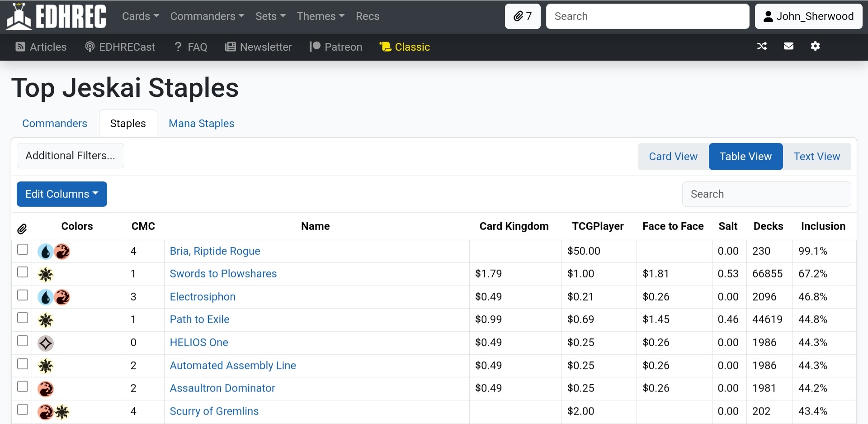Click the paperclip badge showing 7
This screenshot has width=868, height=424.
pyautogui.click(x=522, y=16)
